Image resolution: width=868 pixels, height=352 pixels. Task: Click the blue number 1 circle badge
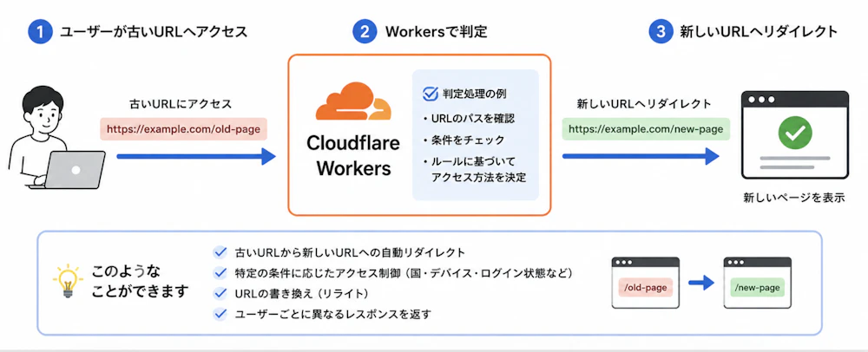(39, 32)
